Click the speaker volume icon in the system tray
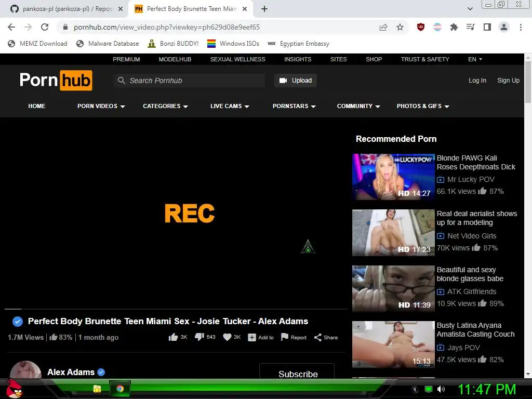This screenshot has height=399, width=532. click(441, 389)
